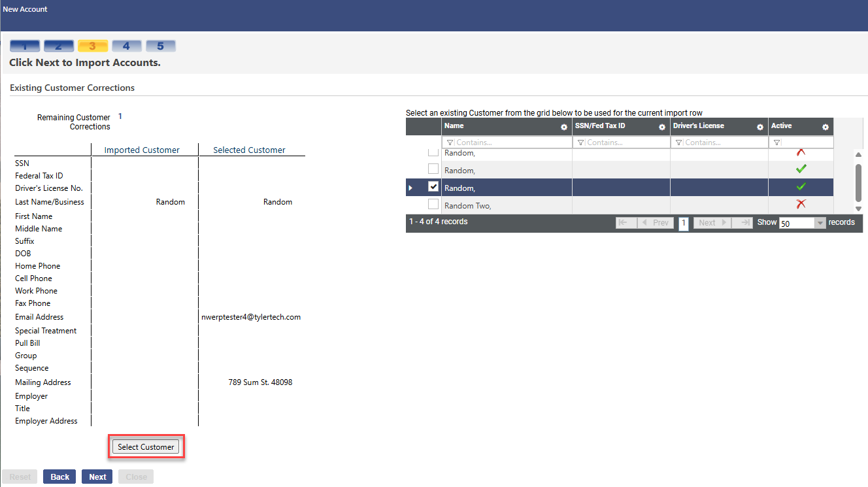Check the unselected Random row with green checkmark
The image size is (868, 487).
[x=433, y=169]
